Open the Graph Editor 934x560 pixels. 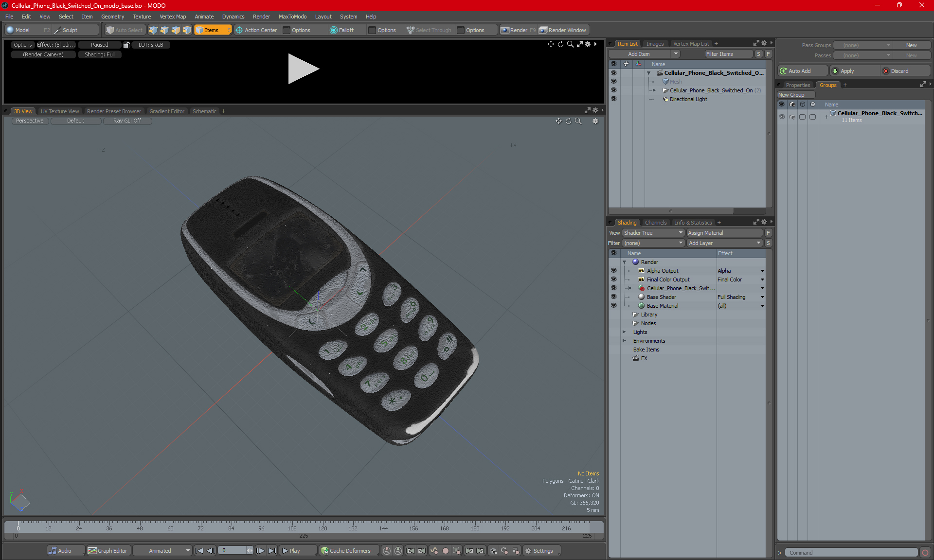108,551
